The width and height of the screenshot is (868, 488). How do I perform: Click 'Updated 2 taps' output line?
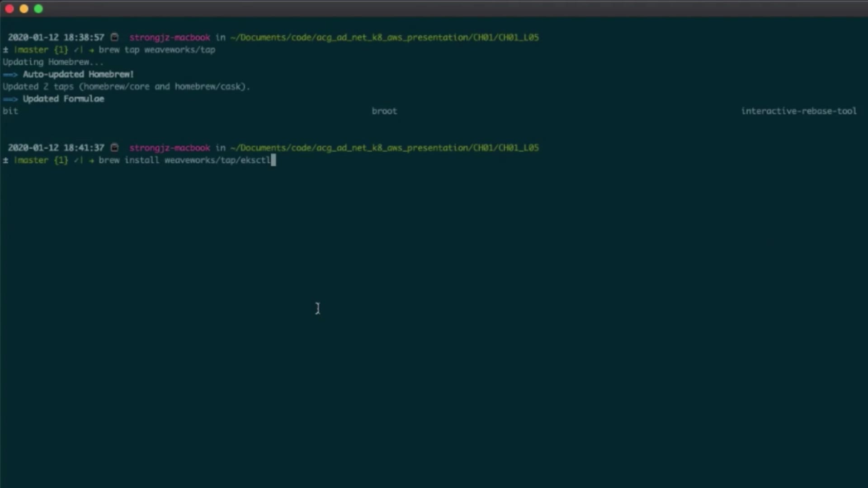tap(126, 87)
